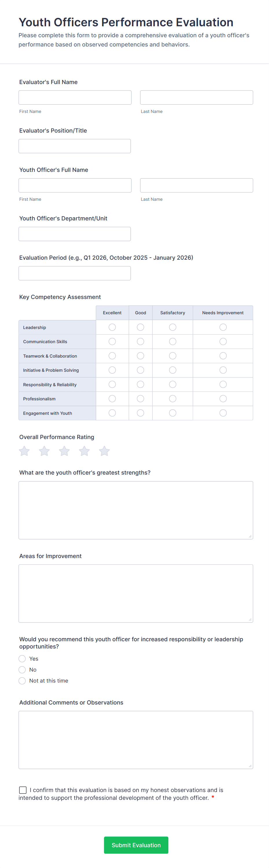Click the Evaluator's First Name field

(75, 97)
